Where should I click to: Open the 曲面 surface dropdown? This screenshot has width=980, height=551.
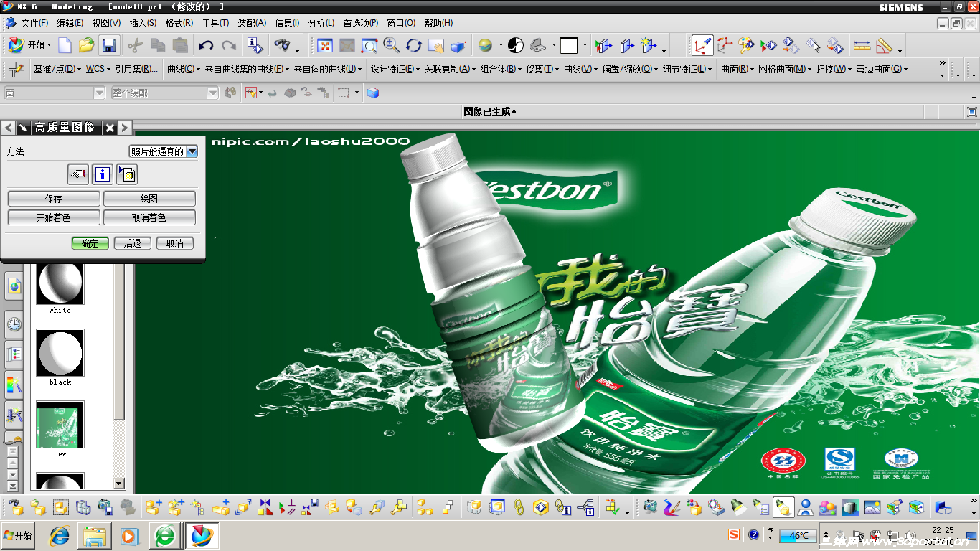(x=738, y=70)
